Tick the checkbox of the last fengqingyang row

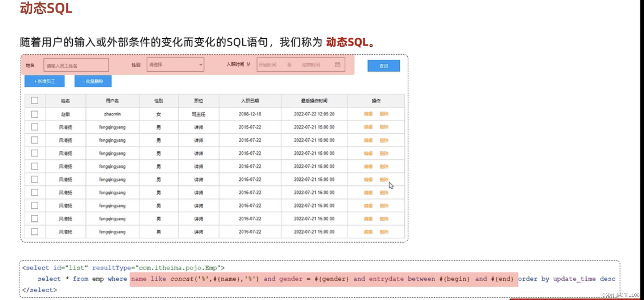click(x=35, y=232)
